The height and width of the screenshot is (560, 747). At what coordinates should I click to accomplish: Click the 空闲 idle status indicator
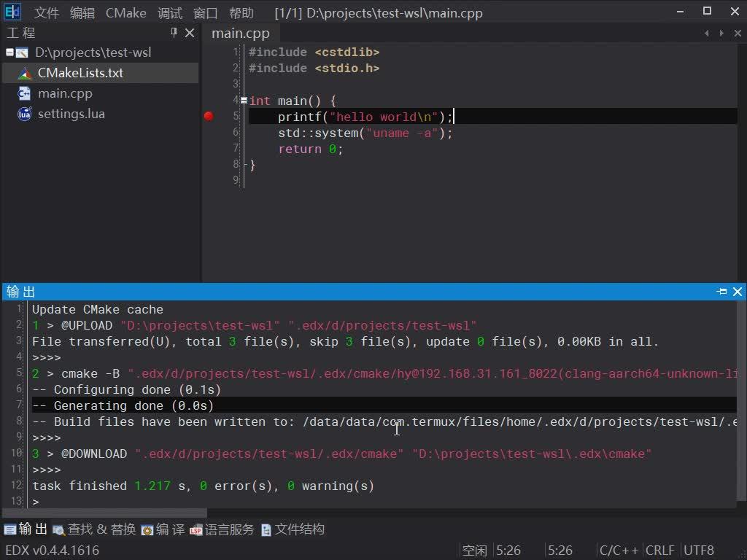(x=474, y=551)
